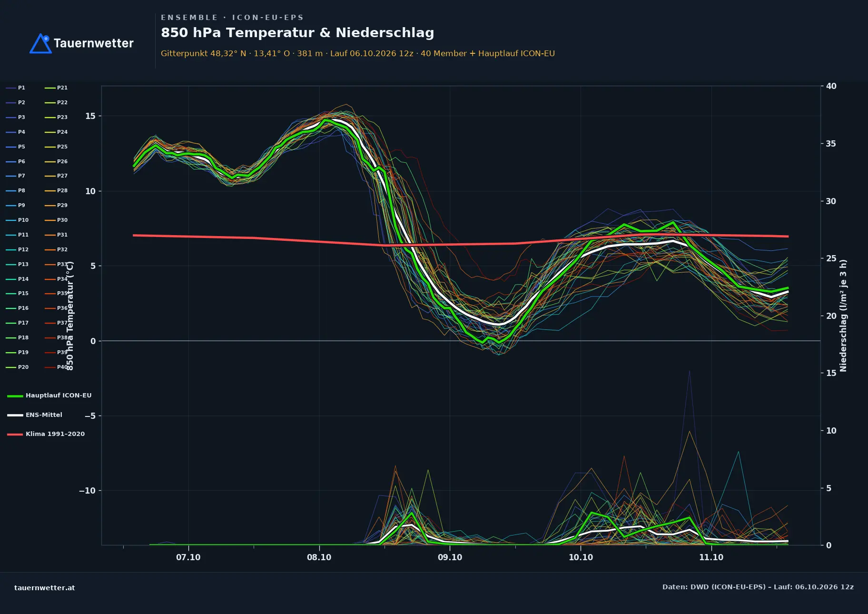Click the ENSEMBLE · ICON-EU-EPS subtitle
868x614 pixels.
coord(232,18)
